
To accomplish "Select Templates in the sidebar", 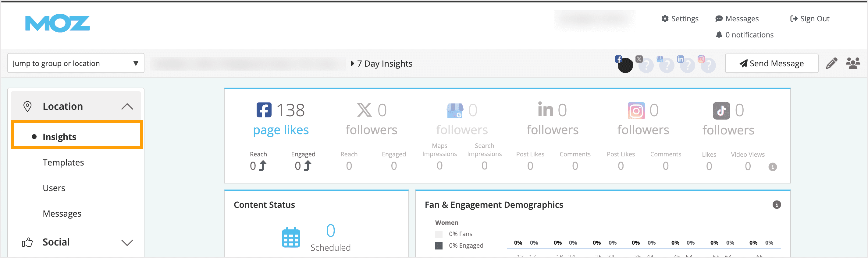I will click(x=63, y=162).
